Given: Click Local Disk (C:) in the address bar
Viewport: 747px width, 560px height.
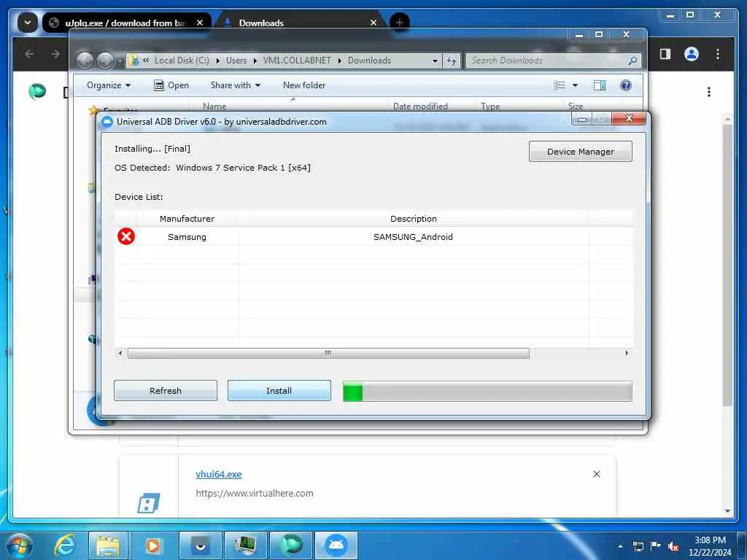Looking at the screenshot, I should click(182, 61).
